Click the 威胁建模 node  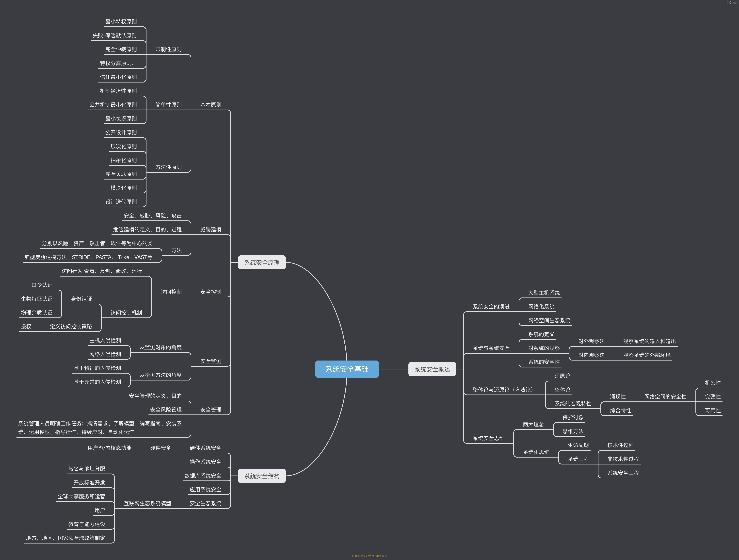click(210, 229)
